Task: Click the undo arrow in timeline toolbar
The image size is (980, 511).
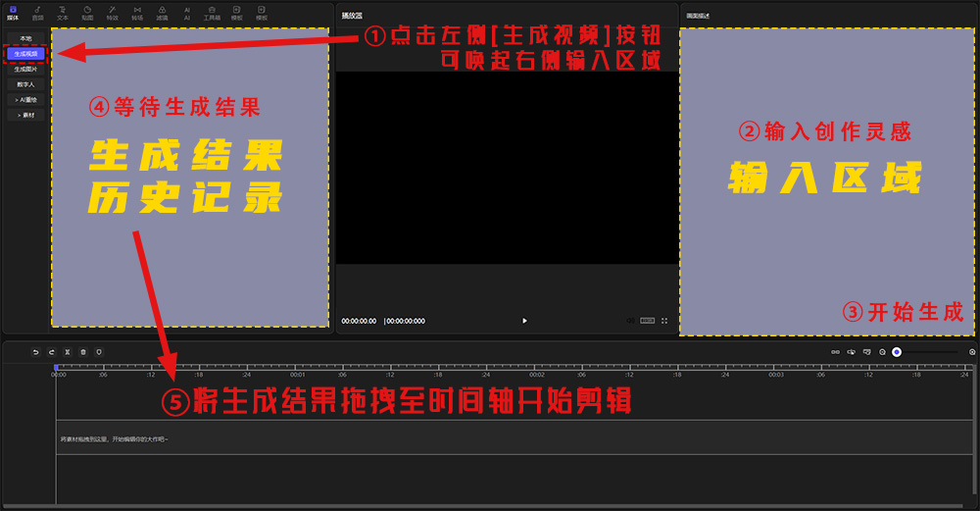Action: tap(36, 351)
